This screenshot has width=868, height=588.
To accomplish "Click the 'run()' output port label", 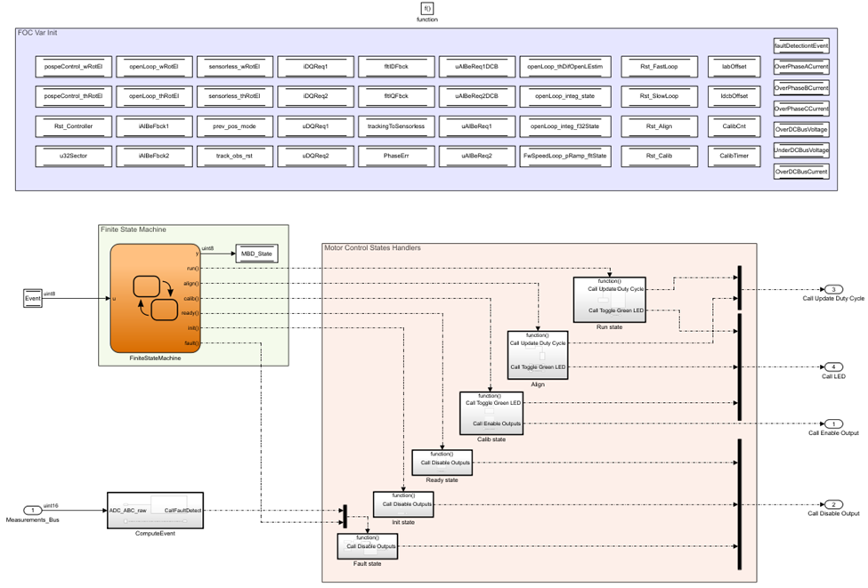I will coord(192,269).
